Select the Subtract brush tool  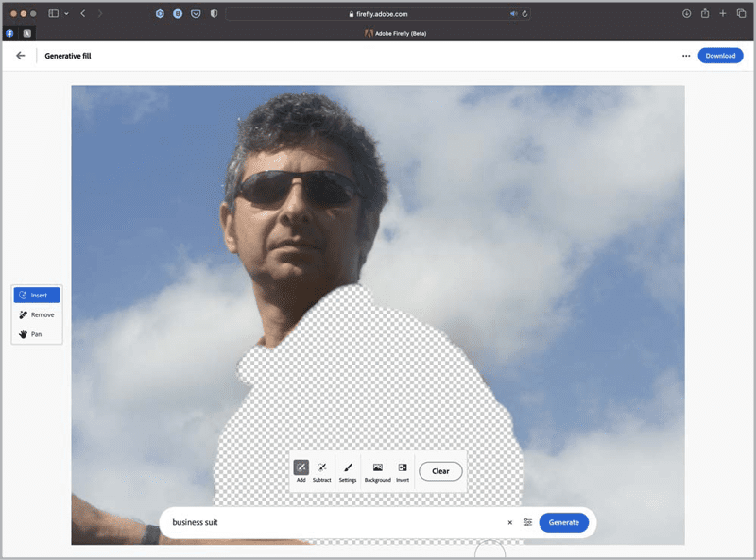coord(322,467)
